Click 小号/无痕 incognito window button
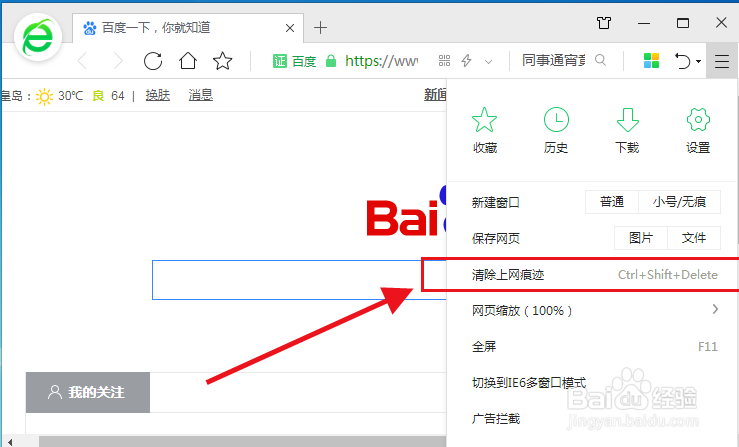Viewport: 739px width, 447px height. (x=679, y=202)
